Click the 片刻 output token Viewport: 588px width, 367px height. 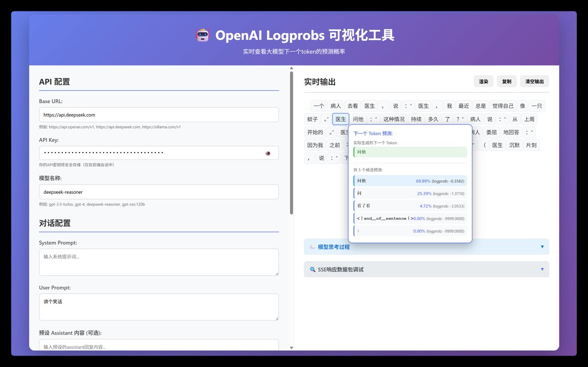[x=531, y=145]
